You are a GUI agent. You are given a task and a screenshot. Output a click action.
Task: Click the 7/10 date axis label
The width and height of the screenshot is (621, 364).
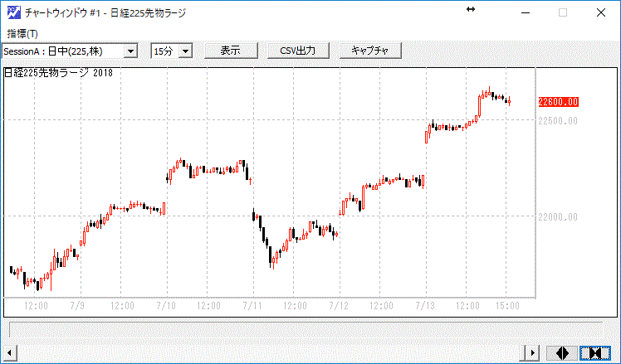[166, 306]
